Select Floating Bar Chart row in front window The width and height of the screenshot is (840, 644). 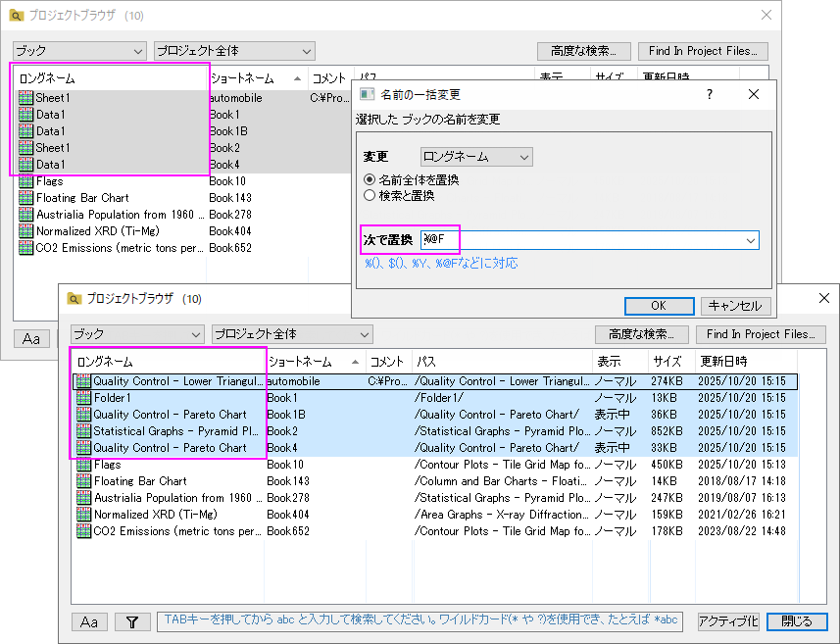tap(434, 481)
